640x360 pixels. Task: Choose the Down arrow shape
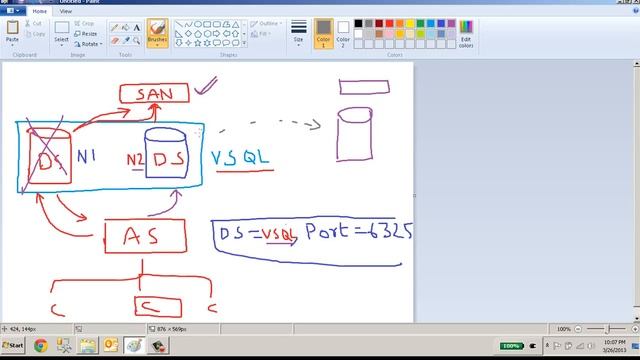[x=179, y=43]
